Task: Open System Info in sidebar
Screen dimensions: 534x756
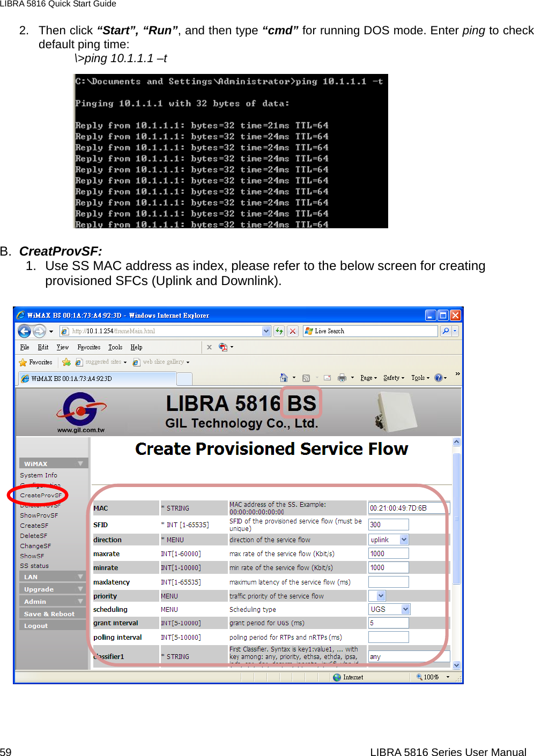Action: click(39, 475)
